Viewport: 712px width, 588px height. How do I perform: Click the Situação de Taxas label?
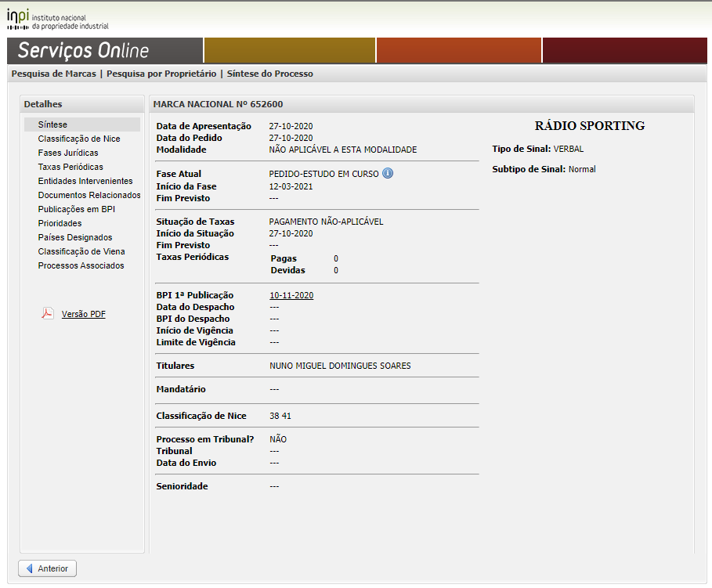(x=195, y=222)
